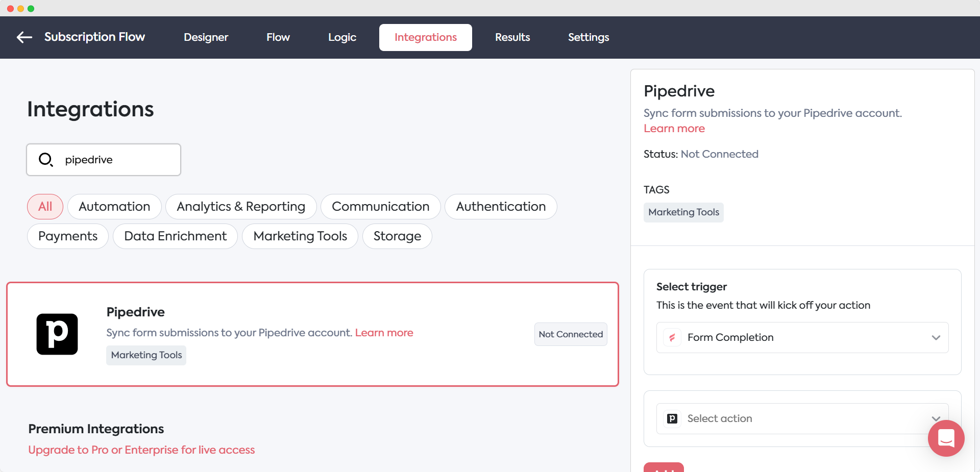Image resolution: width=980 pixels, height=472 pixels.
Task: Filter by Data Enrichment category
Action: coord(175,236)
